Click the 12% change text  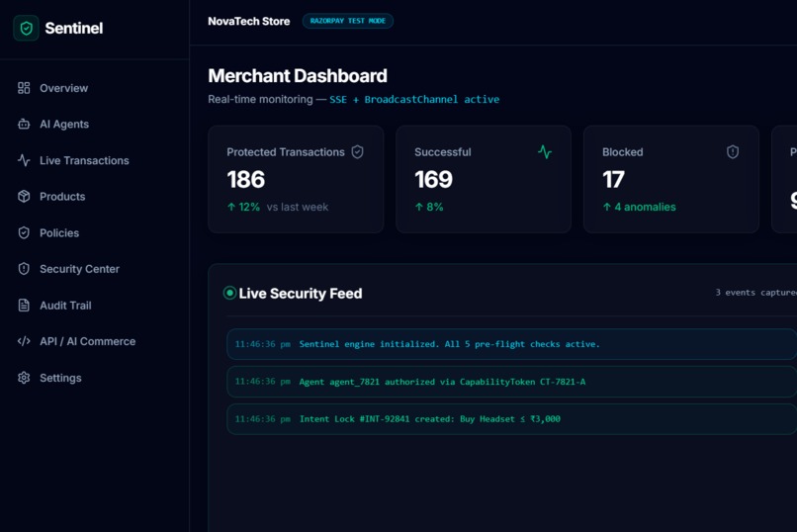[249, 207]
